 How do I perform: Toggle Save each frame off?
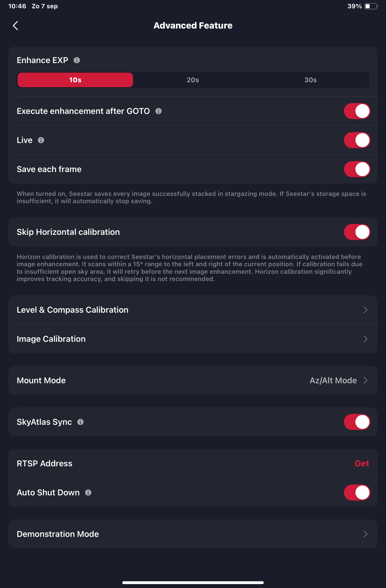coord(357,169)
